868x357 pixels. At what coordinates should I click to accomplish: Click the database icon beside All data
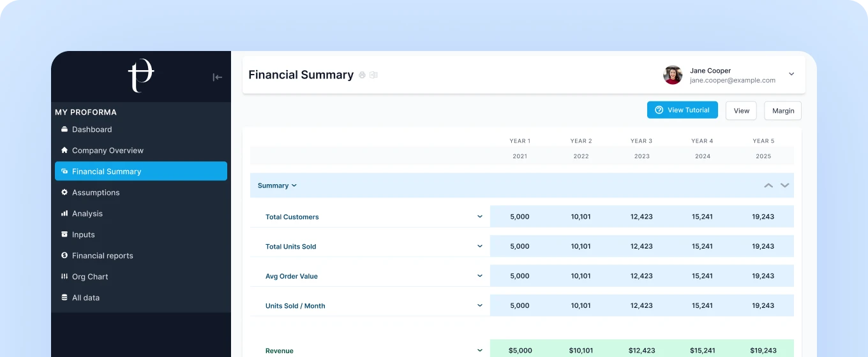tap(64, 298)
